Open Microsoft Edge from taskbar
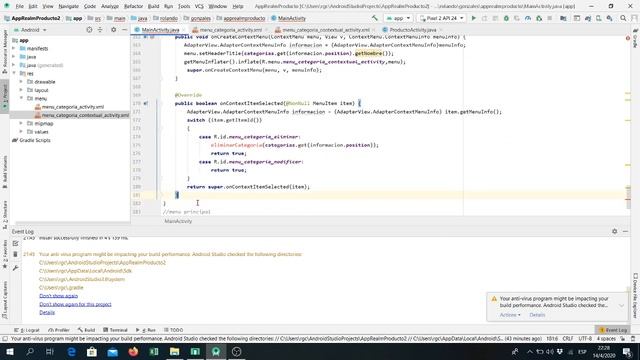 71,351
